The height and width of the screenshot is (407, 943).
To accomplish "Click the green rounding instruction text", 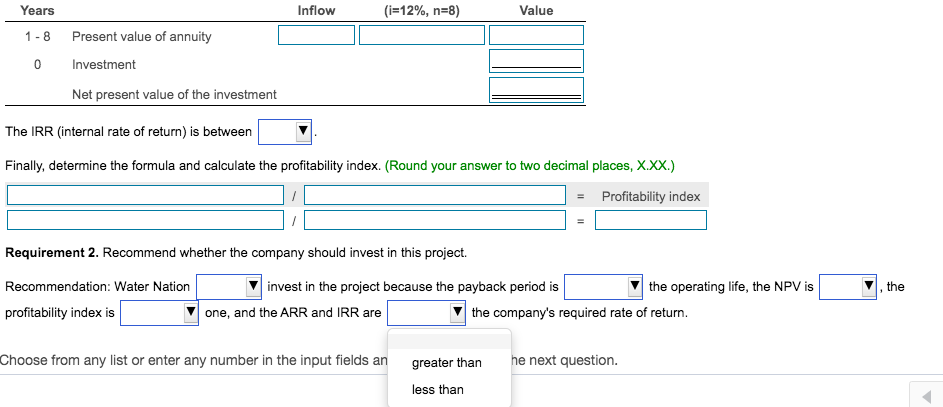I will click(530, 166).
